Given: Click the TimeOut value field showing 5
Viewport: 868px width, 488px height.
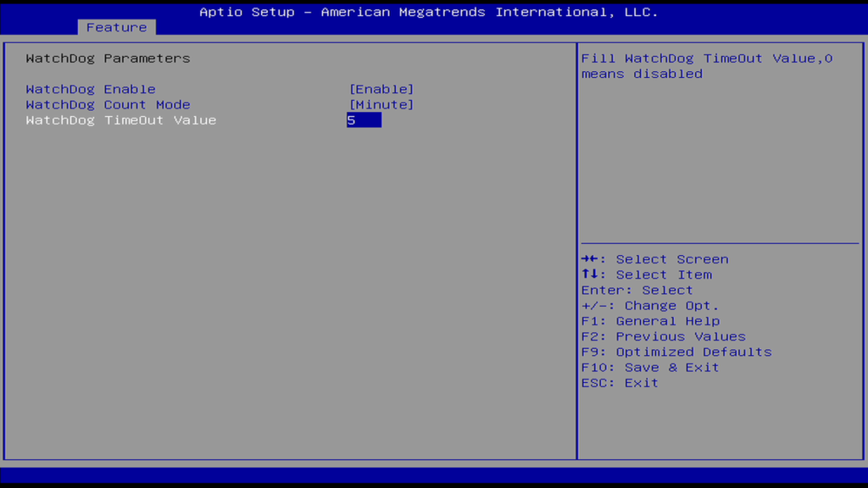Looking at the screenshot, I should coord(364,120).
